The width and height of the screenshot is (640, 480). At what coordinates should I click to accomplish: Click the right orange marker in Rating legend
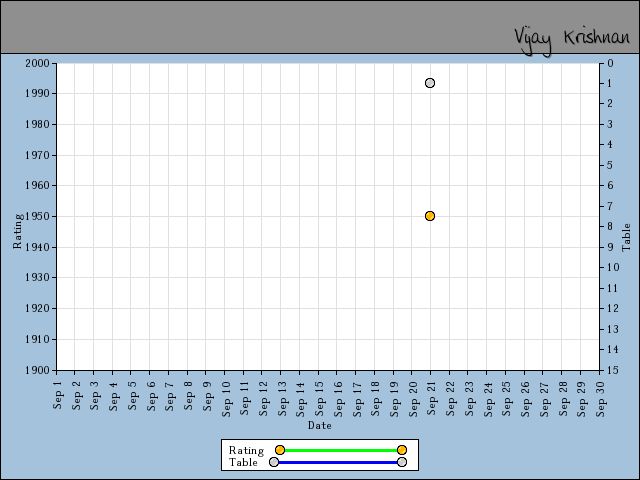click(x=402, y=450)
